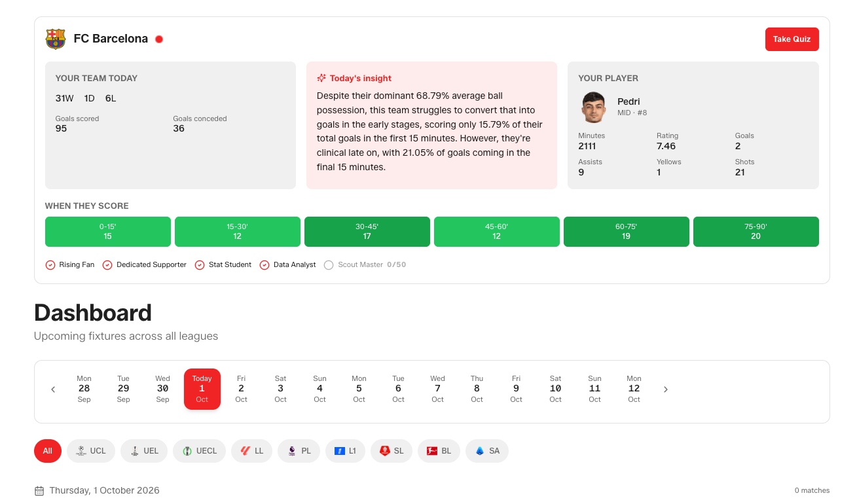857x504 pixels.
Task: Select Tue 29 Sep in date strip
Action: coord(124,389)
